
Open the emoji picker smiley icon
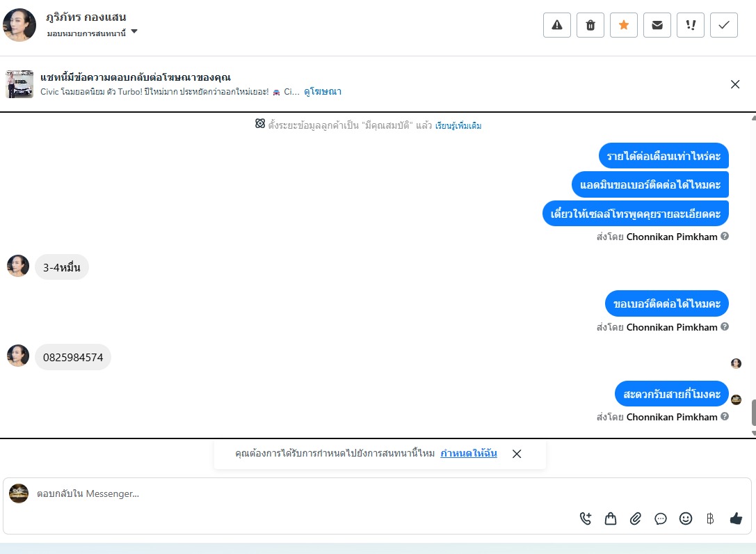tap(686, 519)
